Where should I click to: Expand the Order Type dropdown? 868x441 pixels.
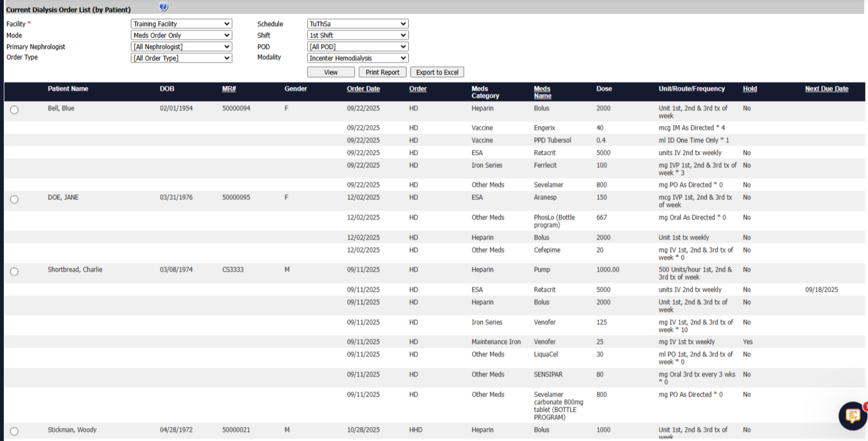tap(182, 58)
